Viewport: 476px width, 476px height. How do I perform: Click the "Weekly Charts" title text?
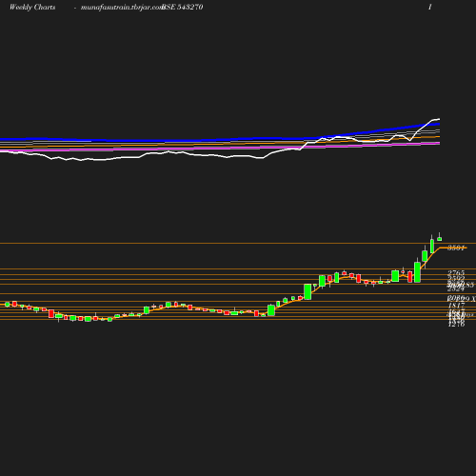(32, 8)
